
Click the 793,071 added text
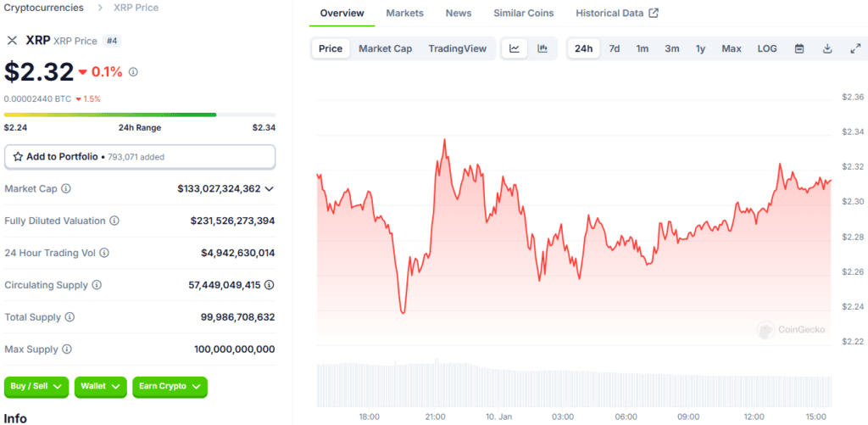coord(136,157)
